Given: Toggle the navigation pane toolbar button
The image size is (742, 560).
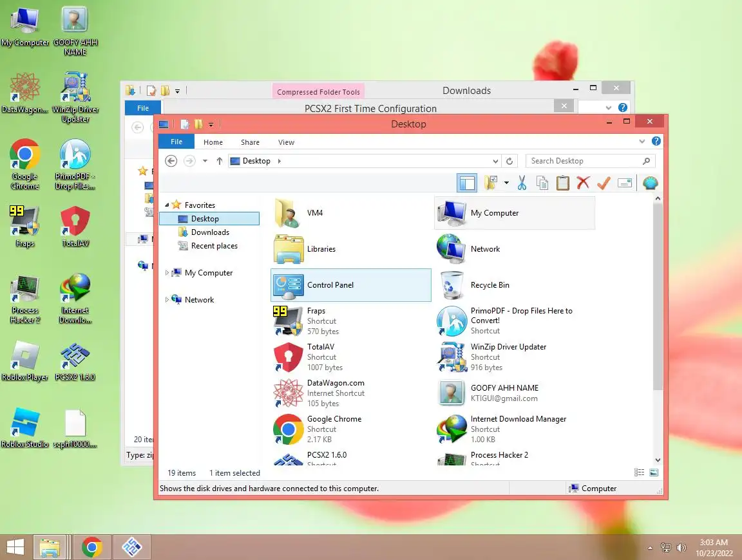Looking at the screenshot, I should pyautogui.click(x=467, y=183).
